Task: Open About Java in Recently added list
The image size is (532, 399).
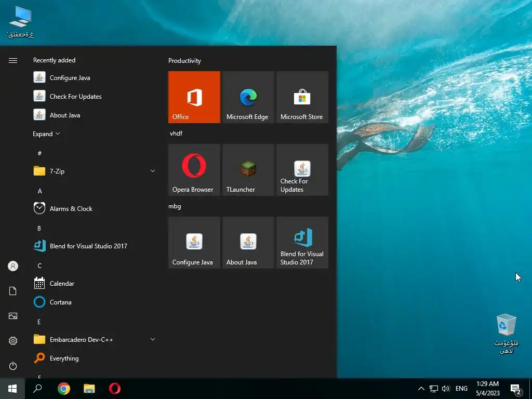Action: click(x=95, y=115)
